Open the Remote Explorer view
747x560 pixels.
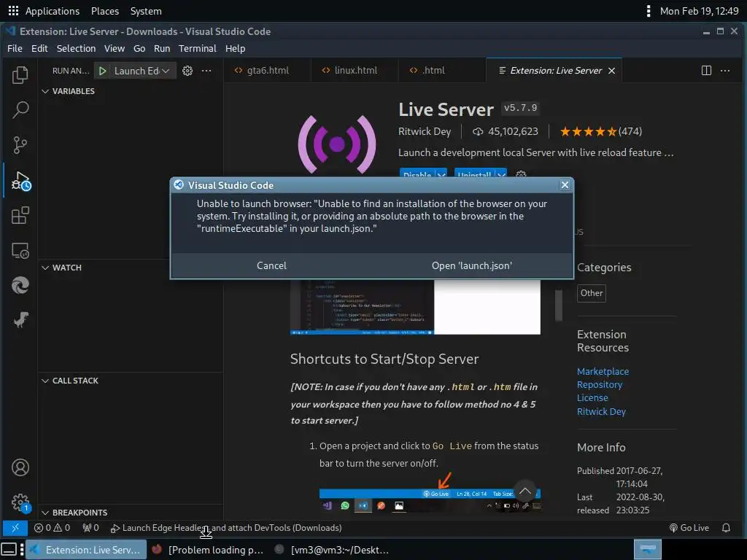pyautogui.click(x=20, y=251)
